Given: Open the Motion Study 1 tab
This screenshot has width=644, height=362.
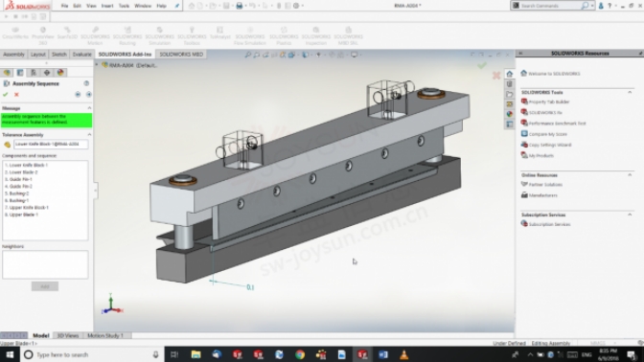Looking at the screenshot, I should (105, 335).
